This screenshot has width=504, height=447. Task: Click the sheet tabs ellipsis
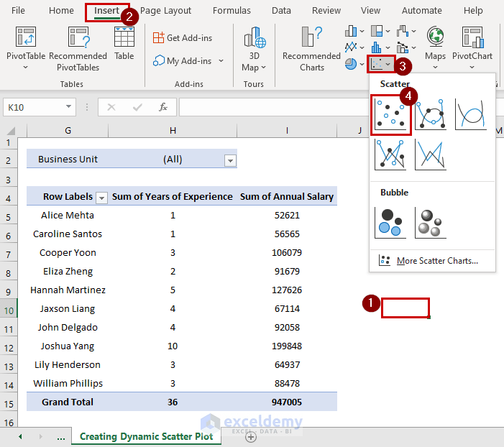(x=60, y=438)
